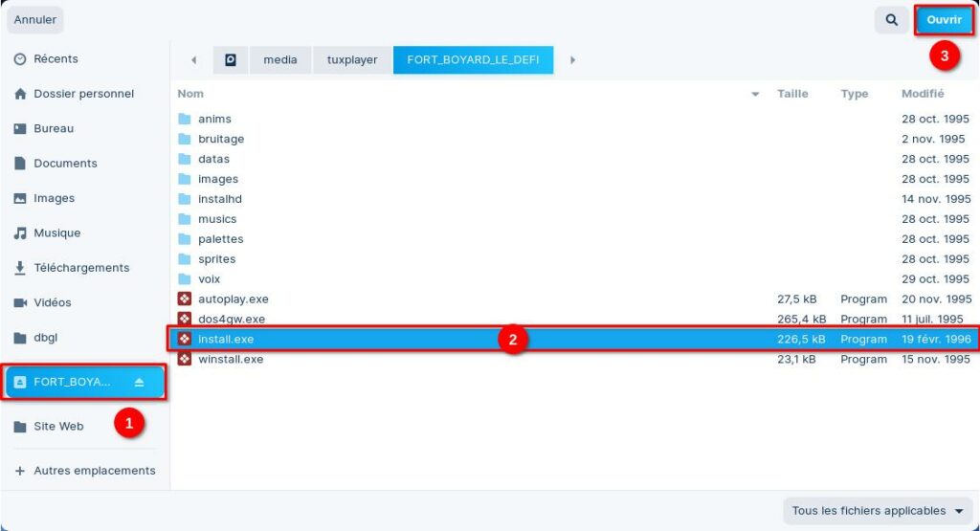The image size is (980, 531).
Task: Select the autoplay.exe file
Action: tap(234, 299)
